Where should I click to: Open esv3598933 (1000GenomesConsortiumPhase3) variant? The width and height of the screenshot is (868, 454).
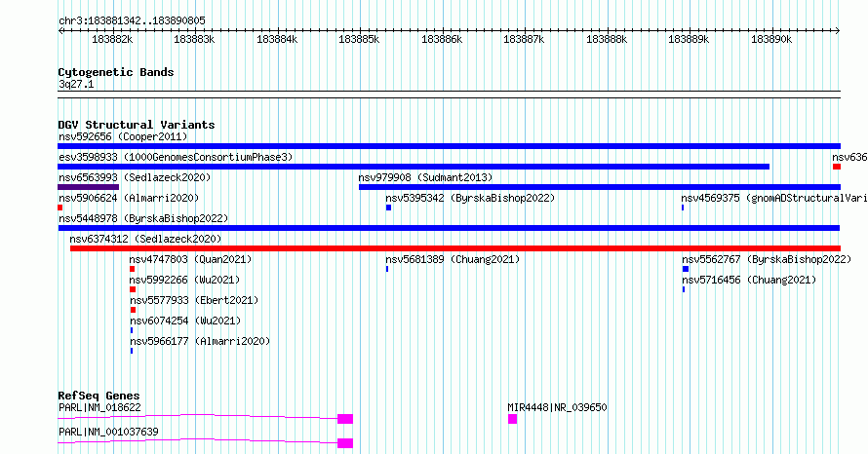[176, 157]
